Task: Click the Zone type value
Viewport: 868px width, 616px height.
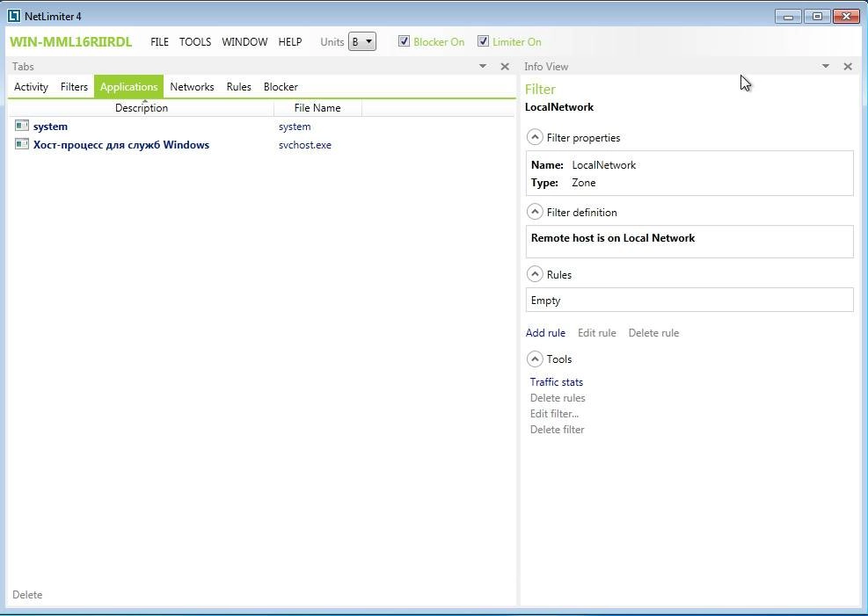Action: (x=583, y=183)
